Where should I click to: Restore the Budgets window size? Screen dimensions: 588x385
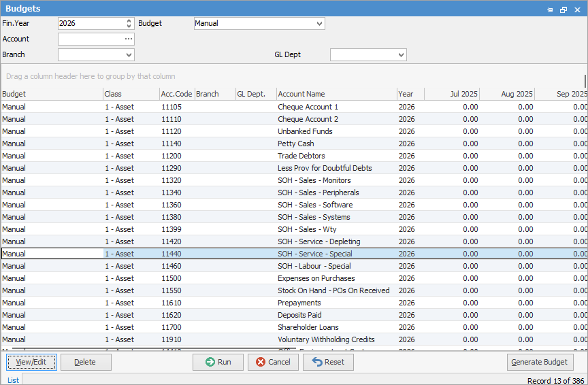563,10
